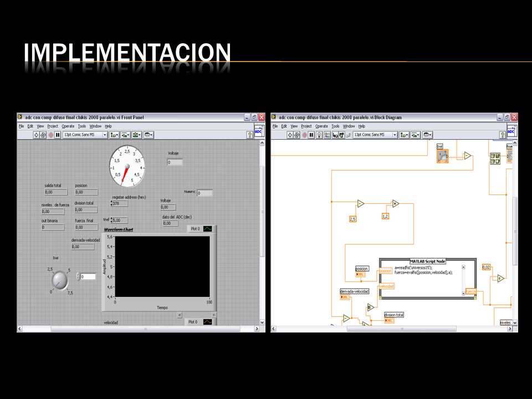Click the ADC VI icon in the Front Panel
Image resolution: width=532 pixels, height=399 pixels.
coord(259,131)
